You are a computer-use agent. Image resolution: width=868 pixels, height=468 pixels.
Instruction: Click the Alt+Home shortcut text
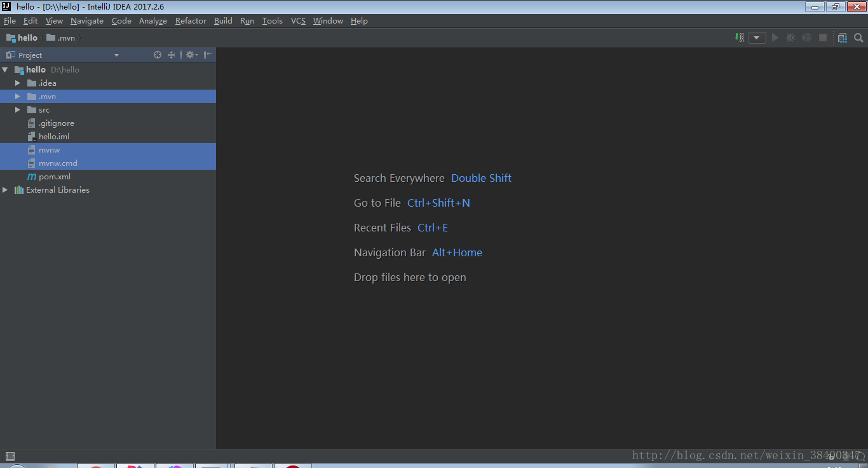[x=457, y=252]
